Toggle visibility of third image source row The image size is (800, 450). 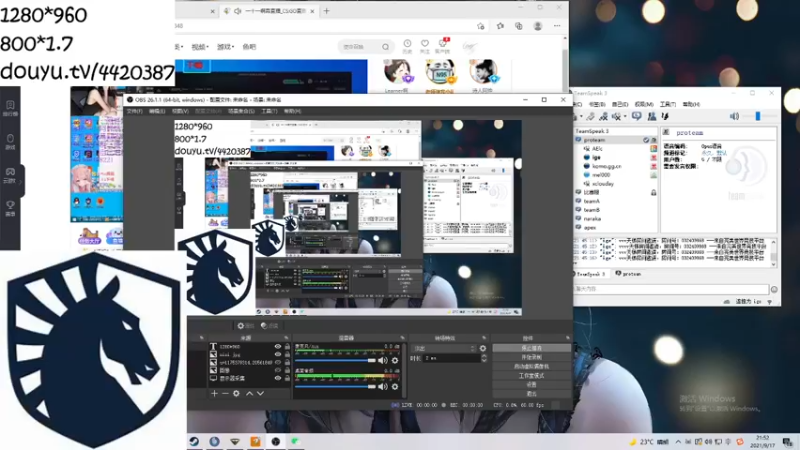pyautogui.click(x=278, y=362)
